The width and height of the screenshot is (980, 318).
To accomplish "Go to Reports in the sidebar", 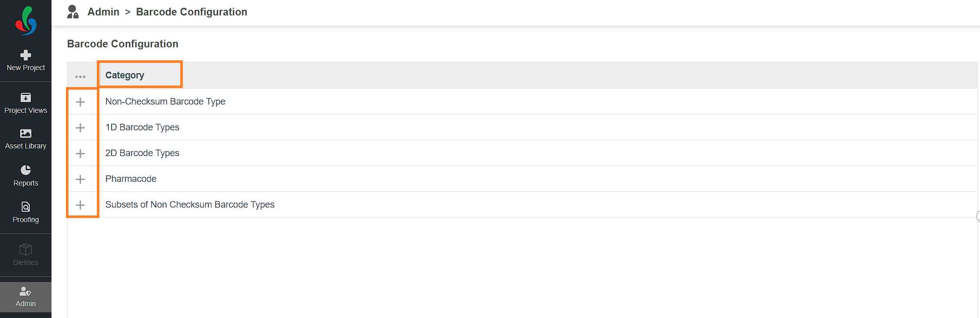I will [x=26, y=176].
